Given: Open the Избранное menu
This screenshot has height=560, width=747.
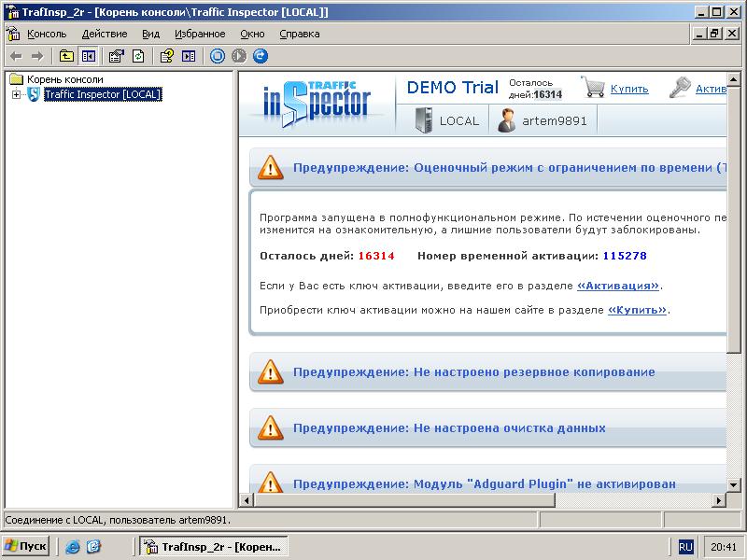Looking at the screenshot, I should tap(200, 34).
